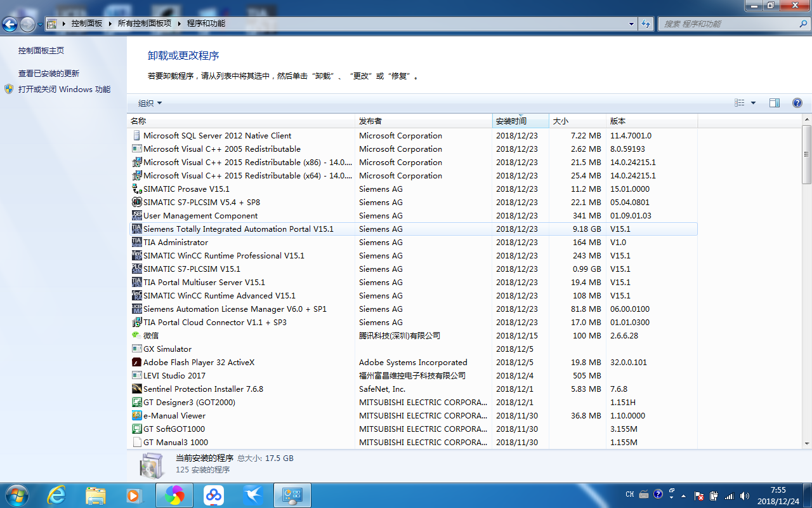Select the 微信 program entry
This screenshot has width=812, height=508.
pyautogui.click(x=151, y=336)
